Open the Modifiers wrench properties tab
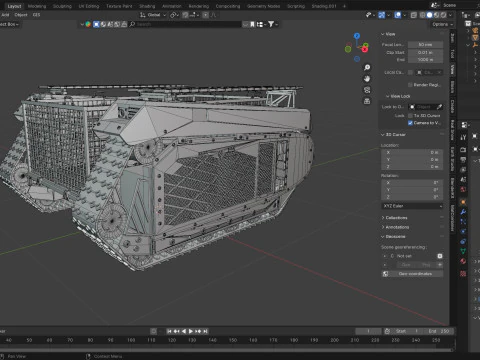 (x=463, y=212)
